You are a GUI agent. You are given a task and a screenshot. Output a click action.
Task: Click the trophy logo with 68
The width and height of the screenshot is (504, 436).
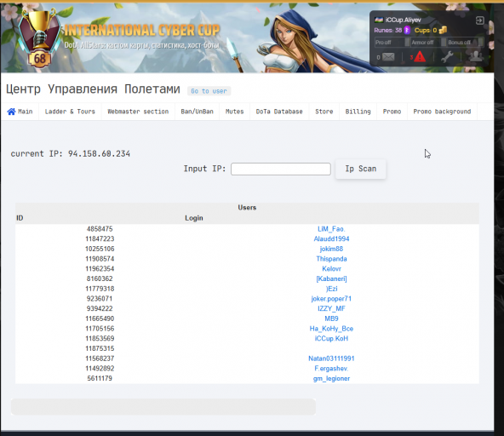[39, 38]
